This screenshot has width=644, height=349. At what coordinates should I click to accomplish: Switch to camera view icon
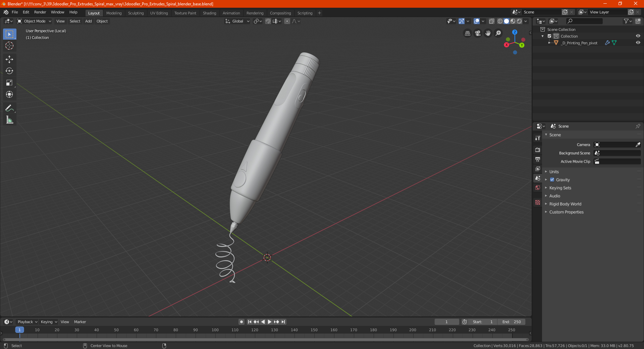(478, 33)
